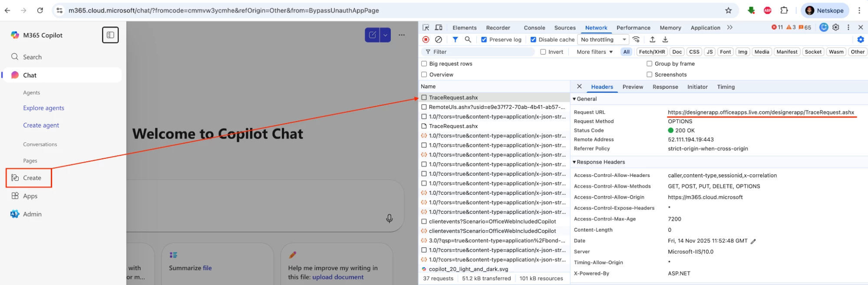Click the ABP extension icon
The image size is (868, 285).
point(768,10)
